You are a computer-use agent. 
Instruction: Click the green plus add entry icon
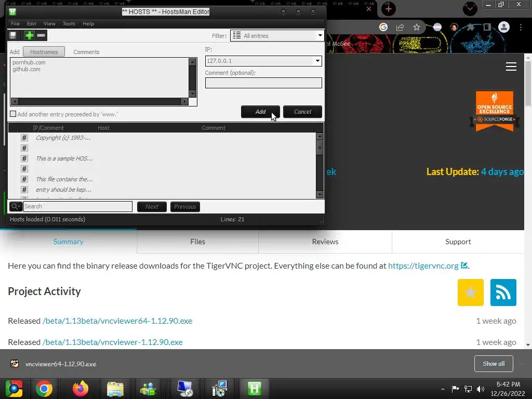30,35
